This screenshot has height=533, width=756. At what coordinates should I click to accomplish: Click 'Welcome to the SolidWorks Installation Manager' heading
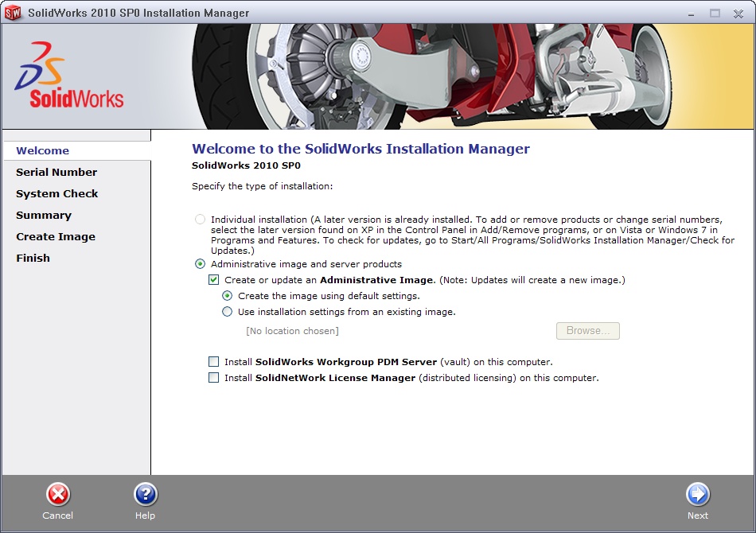(360, 149)
